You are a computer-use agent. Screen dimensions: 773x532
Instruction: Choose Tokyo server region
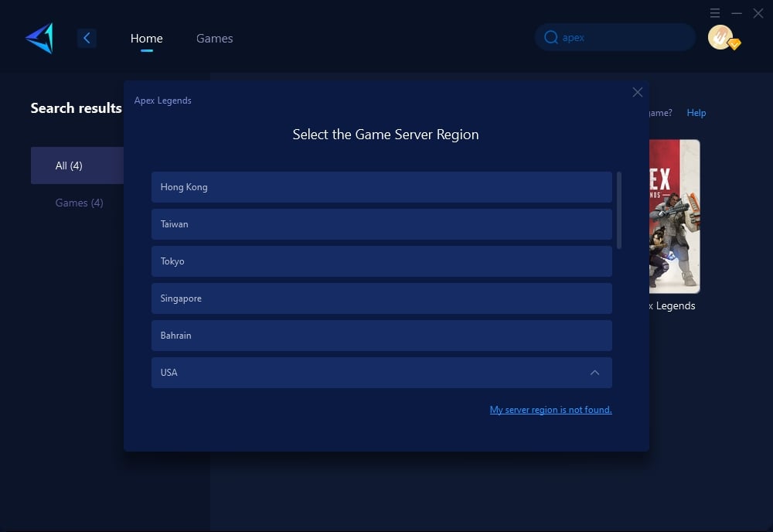tap(382, 261)
